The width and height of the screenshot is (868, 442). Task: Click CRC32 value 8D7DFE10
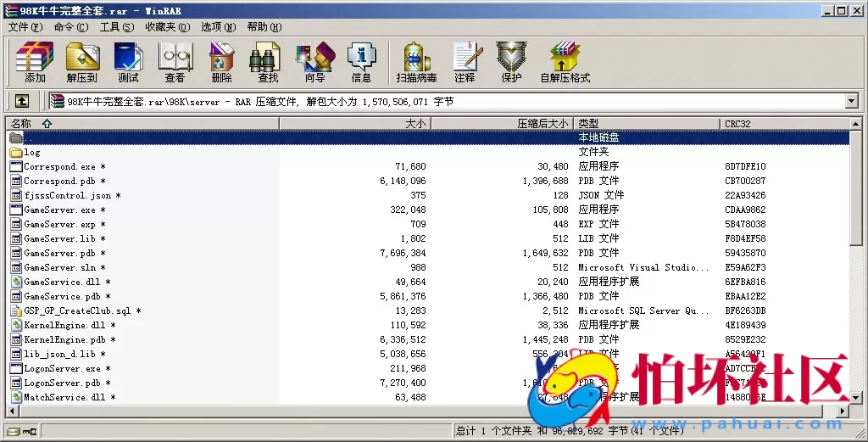pyautogui.click(x=745, y=166)
